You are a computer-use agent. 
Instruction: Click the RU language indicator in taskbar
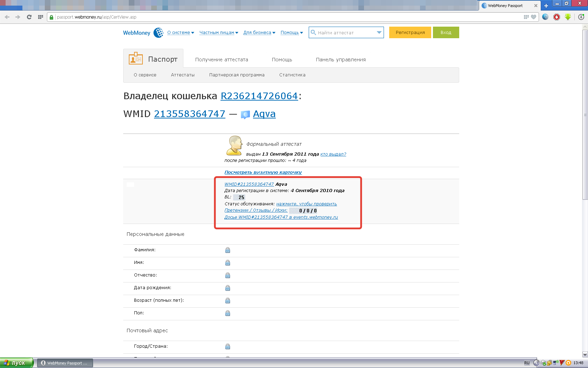pos(527,363)
